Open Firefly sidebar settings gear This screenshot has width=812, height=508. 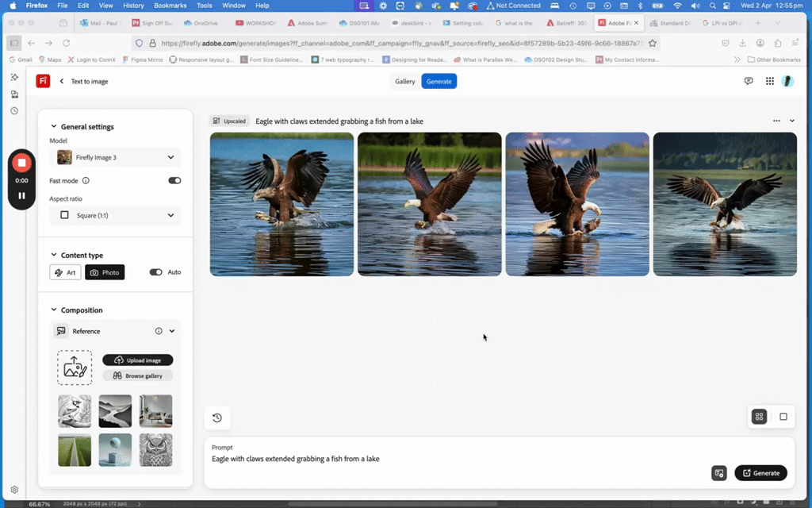[14, 489]
